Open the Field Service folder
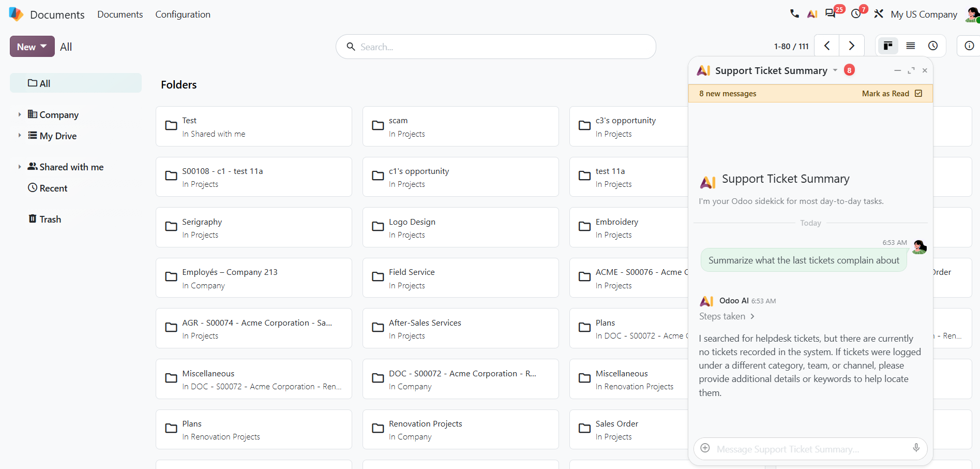The width and height of the screenshot is (980, 469). pos(460,278)
